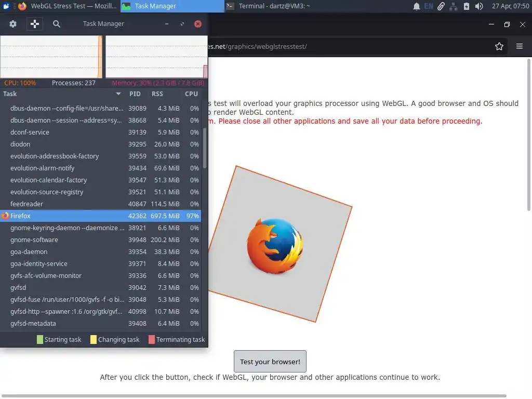Click the 200.2 MiB RSS value of gnome-software
The width and height of the screenshot is (532, 399).
165,240
